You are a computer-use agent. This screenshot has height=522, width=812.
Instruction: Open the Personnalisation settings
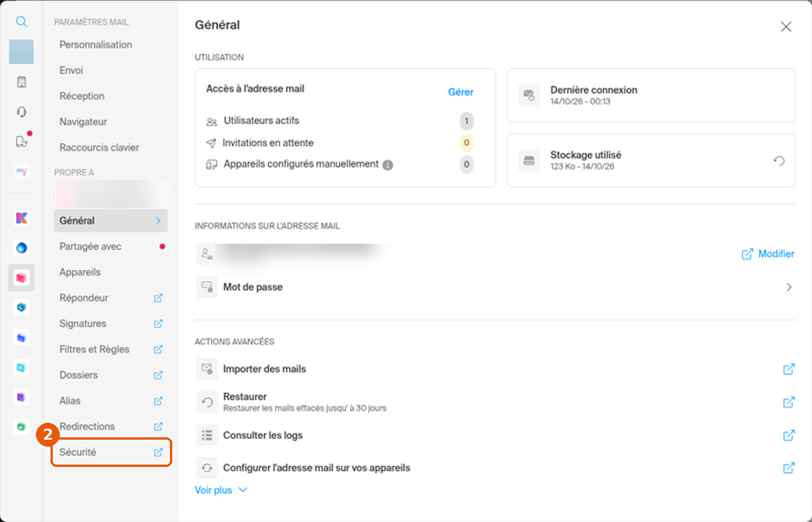click(96, 45)
